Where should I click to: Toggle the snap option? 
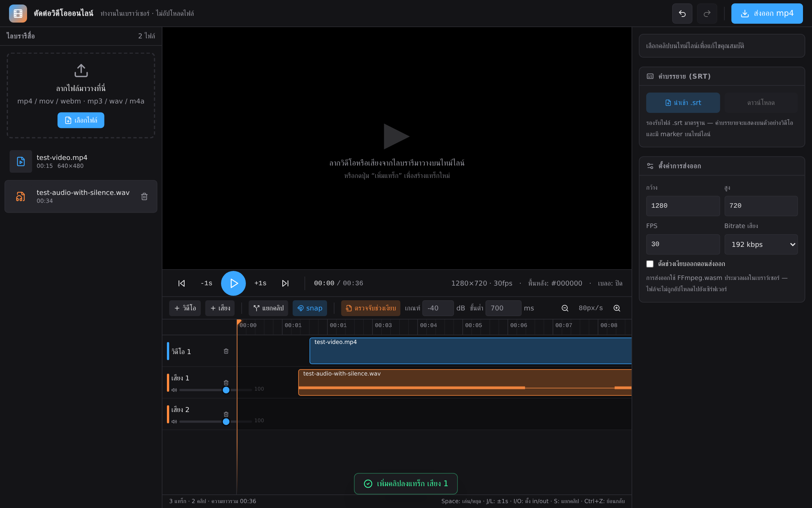[310, 308]
